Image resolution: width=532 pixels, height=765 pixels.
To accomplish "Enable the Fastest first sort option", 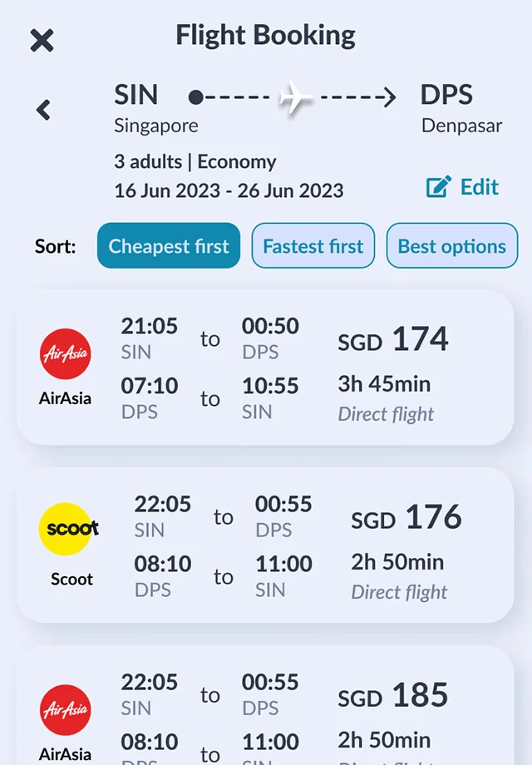I will click(313, 245).
